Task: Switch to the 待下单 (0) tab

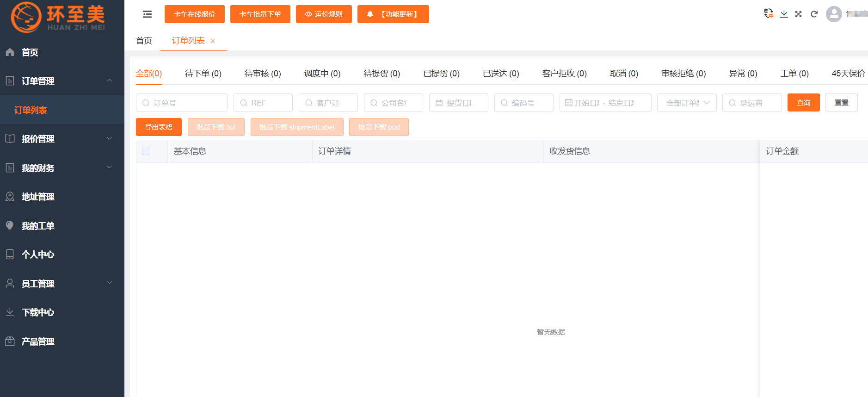Action: pos(203,74)
